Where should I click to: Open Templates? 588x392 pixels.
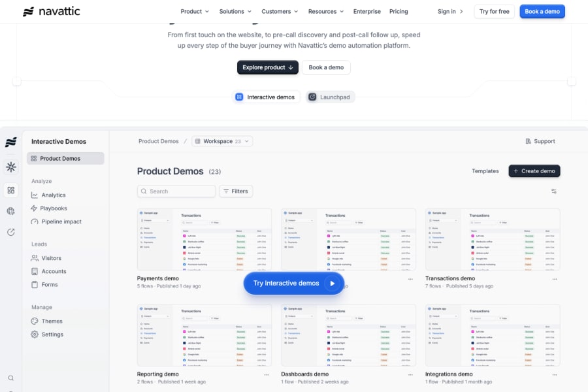point(485,171)
